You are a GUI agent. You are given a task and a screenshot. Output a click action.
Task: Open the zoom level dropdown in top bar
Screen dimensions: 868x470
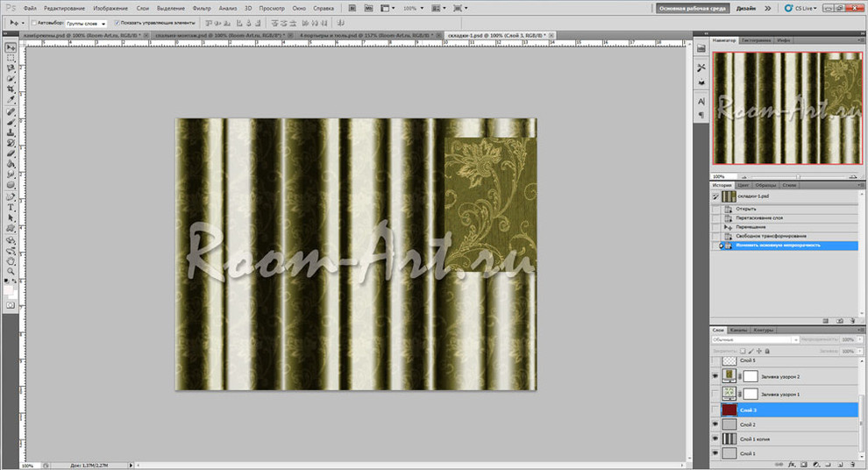412,8
